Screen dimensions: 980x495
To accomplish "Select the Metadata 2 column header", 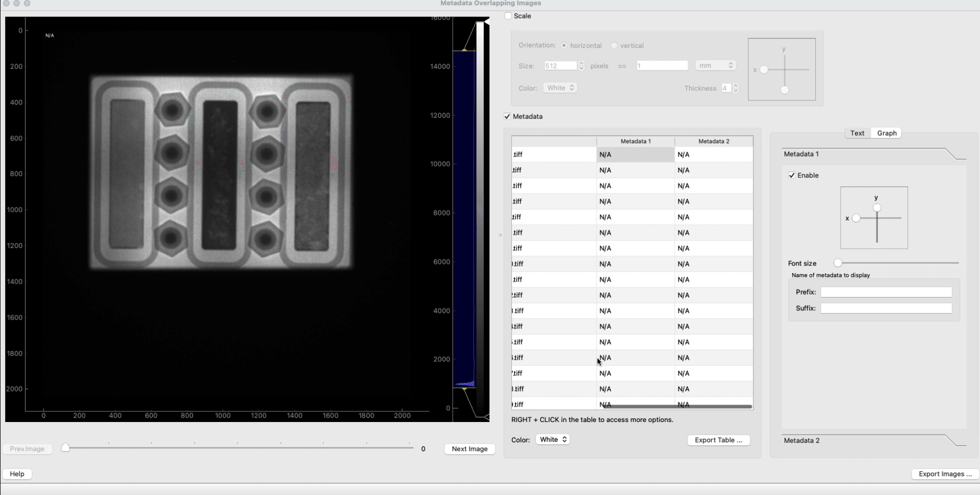I will pyautogui.click(x=714, y=141).
